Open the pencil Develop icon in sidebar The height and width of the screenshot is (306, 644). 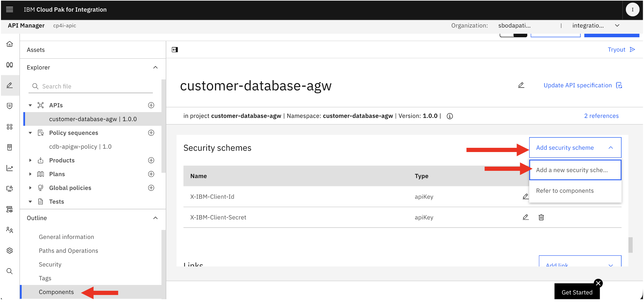pos(10,85)
